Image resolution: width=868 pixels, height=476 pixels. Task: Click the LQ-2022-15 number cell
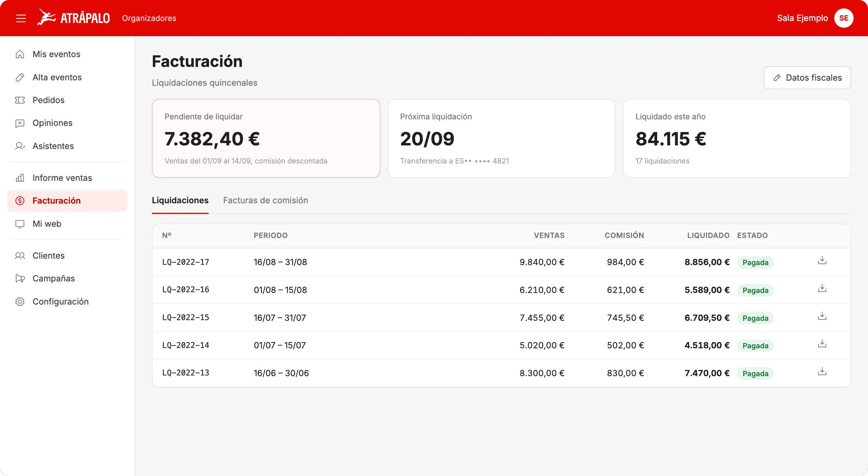[186, 318]
